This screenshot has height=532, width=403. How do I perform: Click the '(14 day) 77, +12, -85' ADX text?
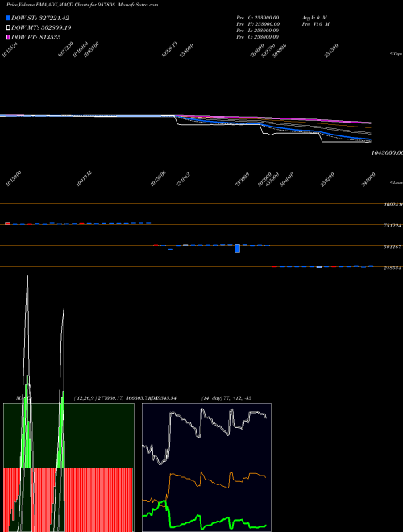tap(226, 398)
